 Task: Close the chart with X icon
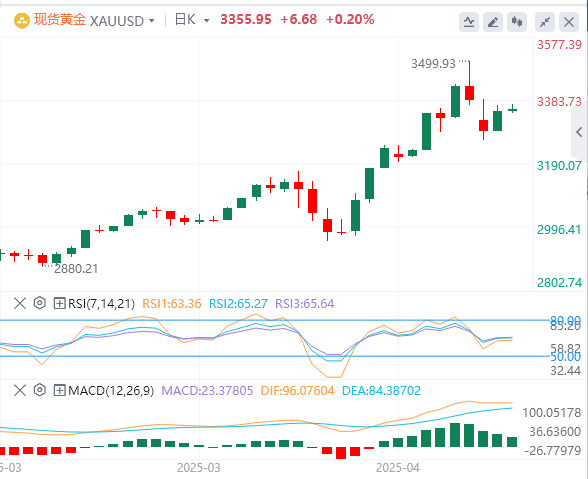tap(569, 22)
